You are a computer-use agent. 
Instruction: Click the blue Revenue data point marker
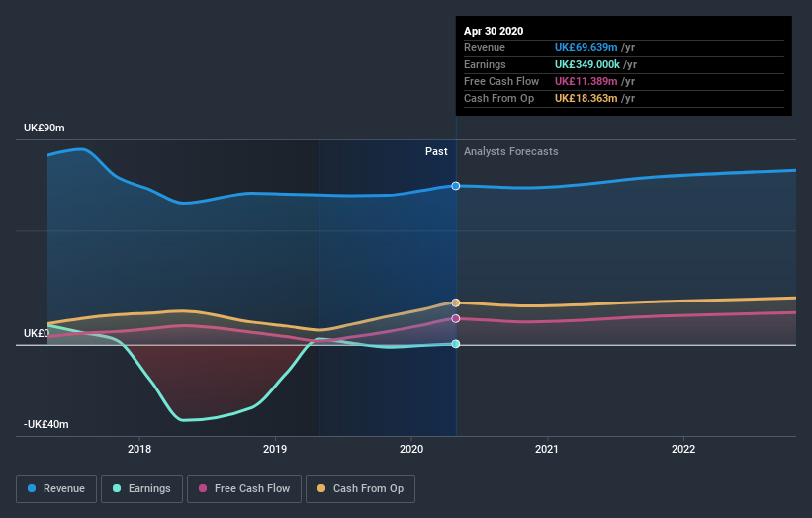456,186
